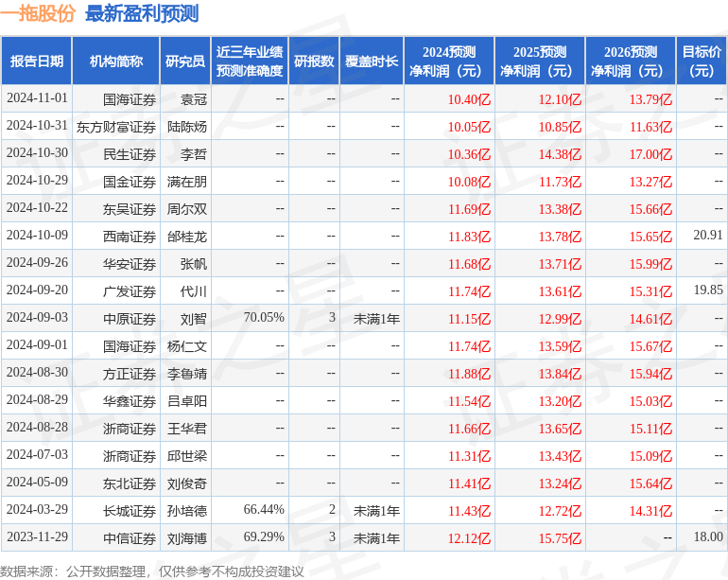Select the date 2024-08-28
Viewport: 728px width, 580px height.
(37, 427)
